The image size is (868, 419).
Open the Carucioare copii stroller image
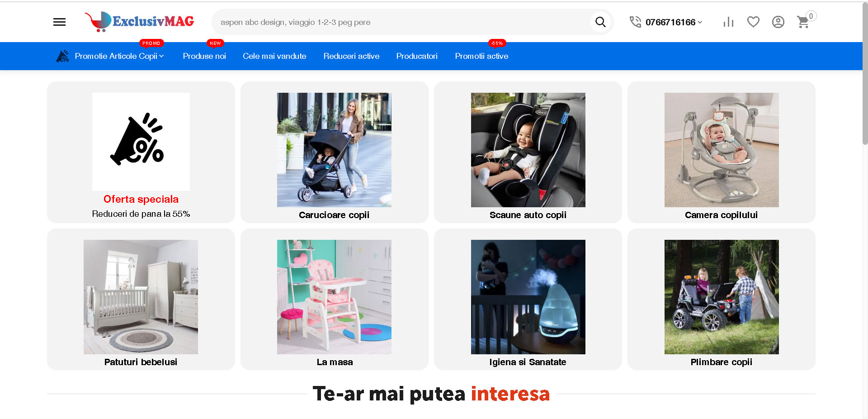tap(334, 150)
